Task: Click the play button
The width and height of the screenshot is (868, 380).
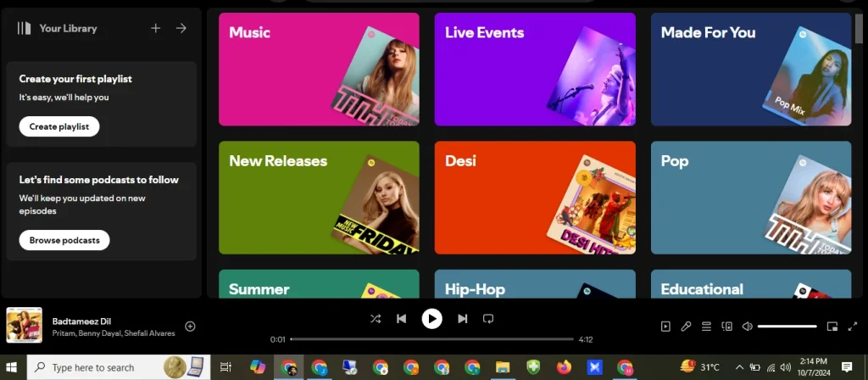Action: point(431,319)
